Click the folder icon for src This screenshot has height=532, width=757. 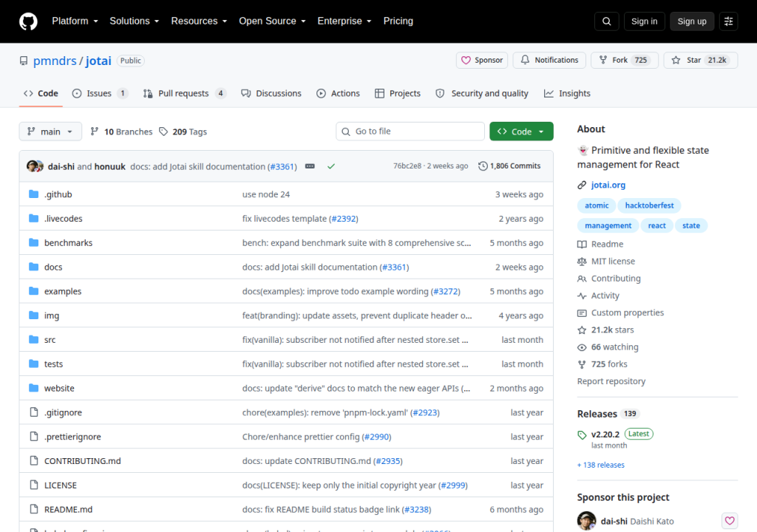click(33, 339)
